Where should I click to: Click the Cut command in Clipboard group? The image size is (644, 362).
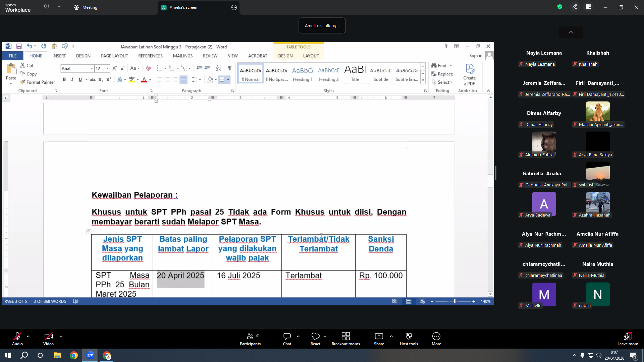click(27, 65)
